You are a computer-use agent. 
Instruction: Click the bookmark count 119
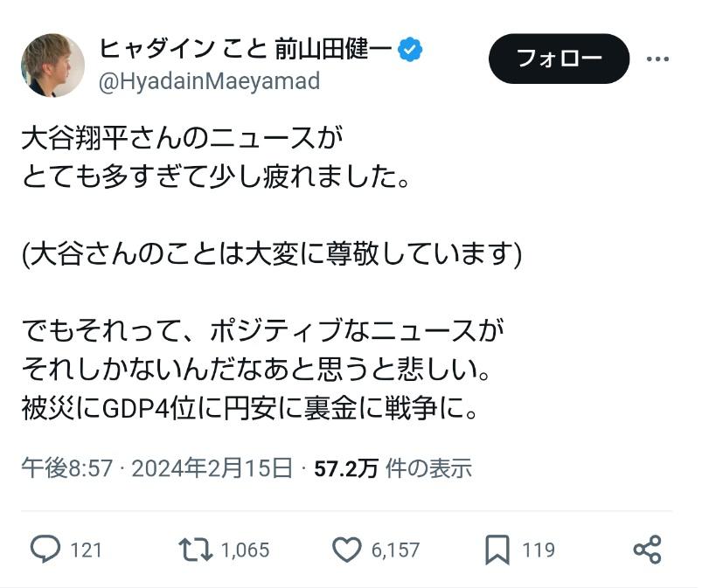coord(539,550)
